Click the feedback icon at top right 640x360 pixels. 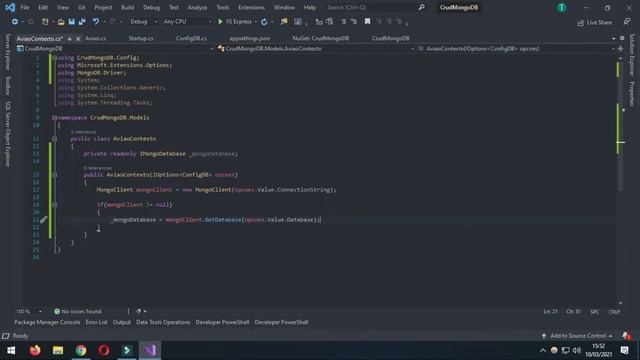pyautogui.click(x=627, y=22)
